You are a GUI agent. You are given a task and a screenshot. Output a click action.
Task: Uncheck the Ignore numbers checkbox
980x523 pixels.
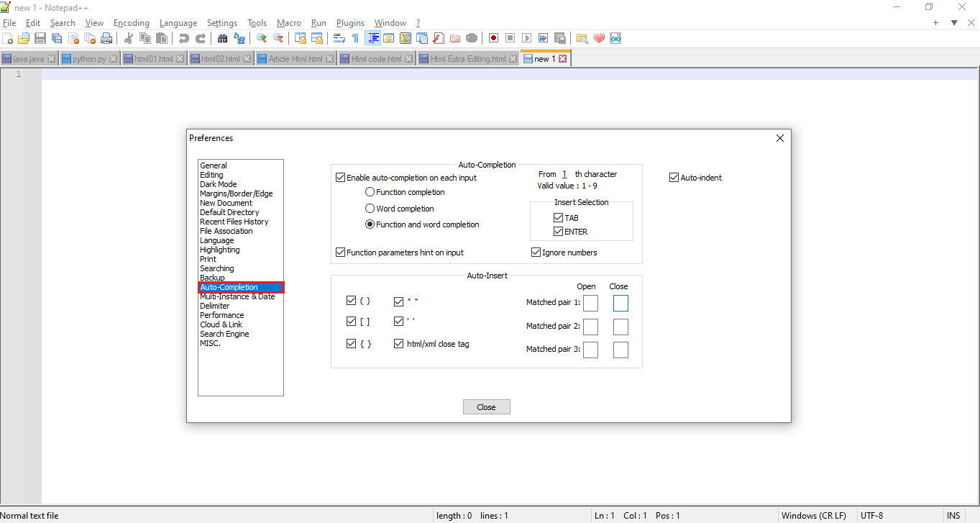536,252
